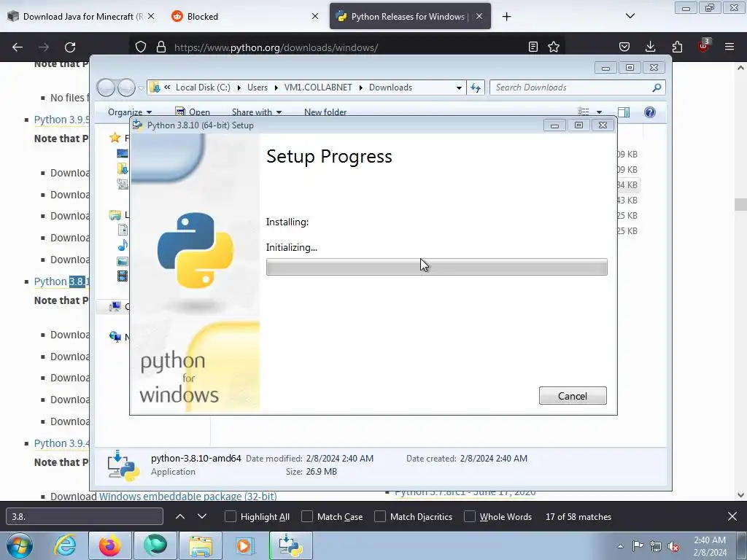Toggle Explorer preview pane icon

[624, 112]
